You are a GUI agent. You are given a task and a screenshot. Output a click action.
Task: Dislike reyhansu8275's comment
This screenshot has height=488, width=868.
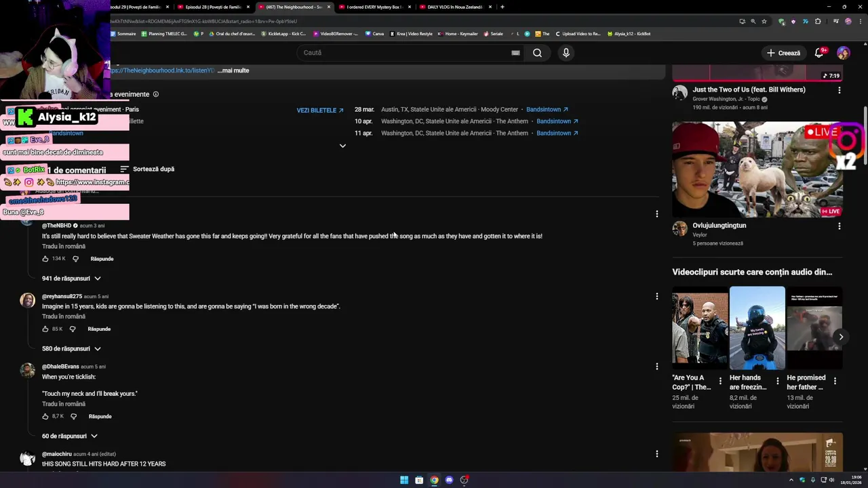pyautogui.click(x=73, y=329)
